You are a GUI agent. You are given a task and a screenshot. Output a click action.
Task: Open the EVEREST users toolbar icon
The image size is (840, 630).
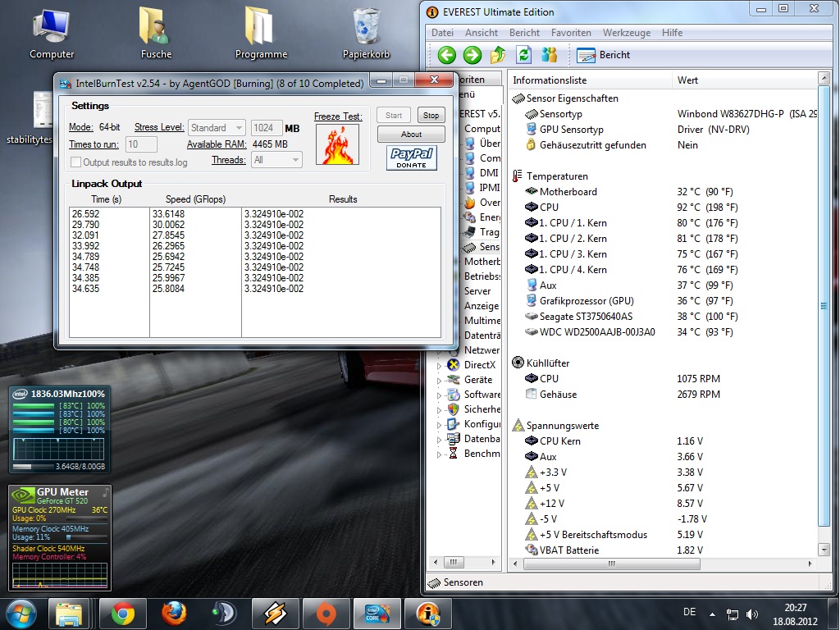(549, 55)
